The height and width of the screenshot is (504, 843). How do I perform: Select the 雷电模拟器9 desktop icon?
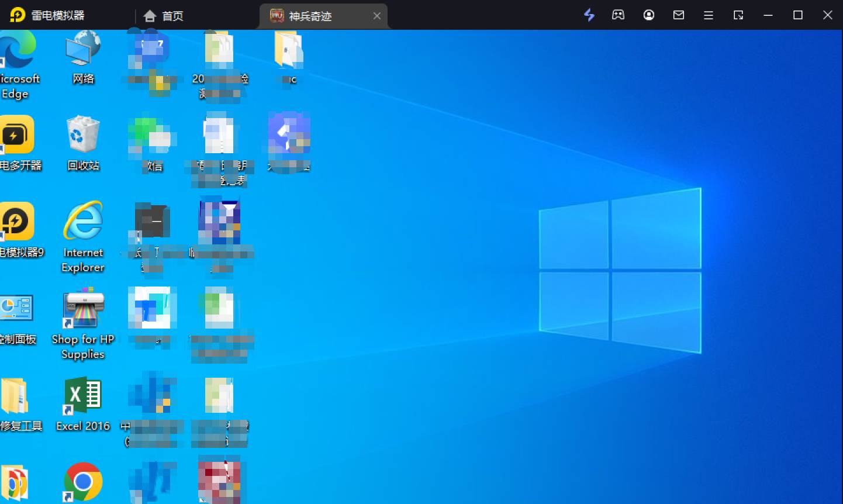tap(20, 230)
